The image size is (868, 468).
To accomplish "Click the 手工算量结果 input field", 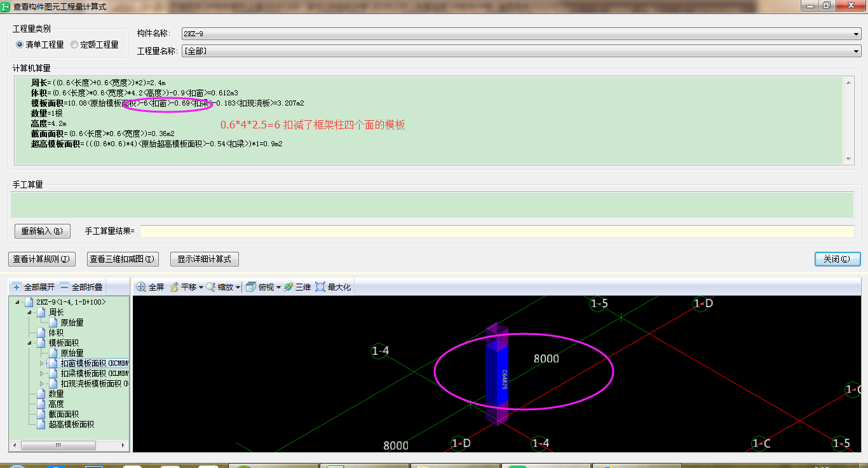I will [x=497, y=231].
